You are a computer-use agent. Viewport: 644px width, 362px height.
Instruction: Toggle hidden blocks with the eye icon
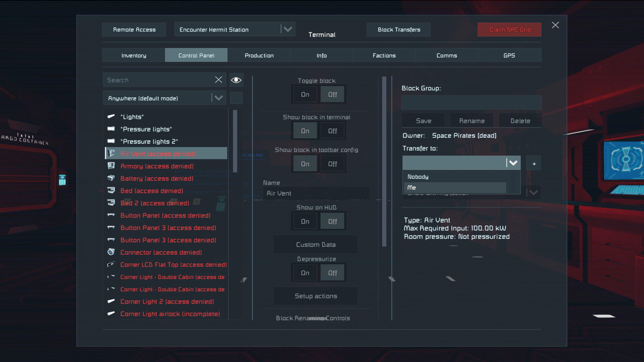(x=236, y=80)
